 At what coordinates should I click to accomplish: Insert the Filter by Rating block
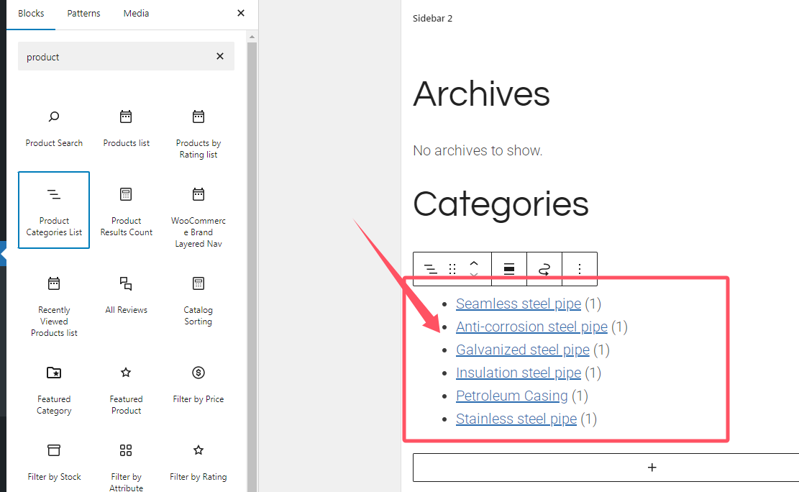click(198, 462)
